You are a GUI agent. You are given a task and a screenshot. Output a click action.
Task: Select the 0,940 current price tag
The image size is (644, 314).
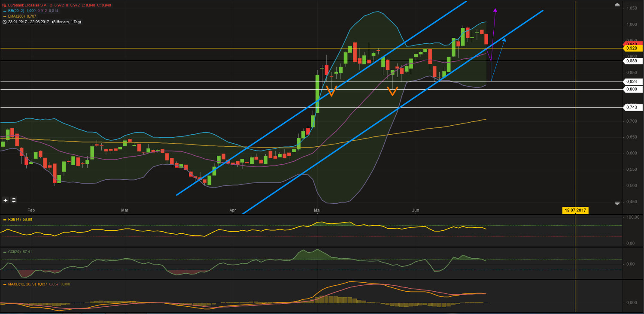tap(633, 44)
